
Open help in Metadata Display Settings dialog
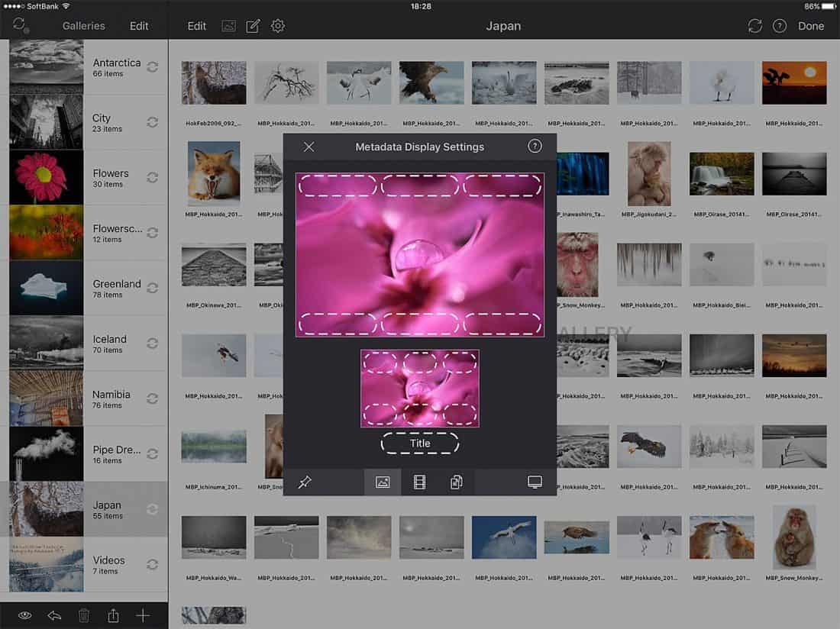click(535, 147)
